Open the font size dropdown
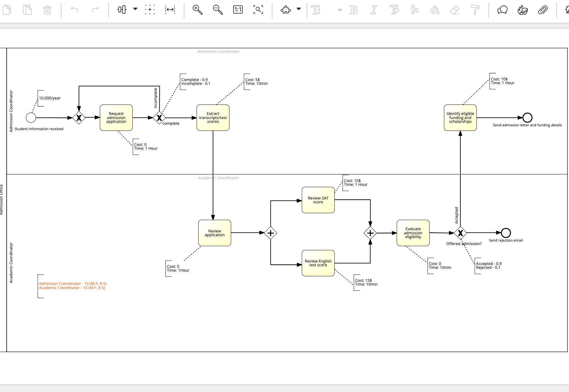Screen dimensions: 569x392 click(340, 10)
